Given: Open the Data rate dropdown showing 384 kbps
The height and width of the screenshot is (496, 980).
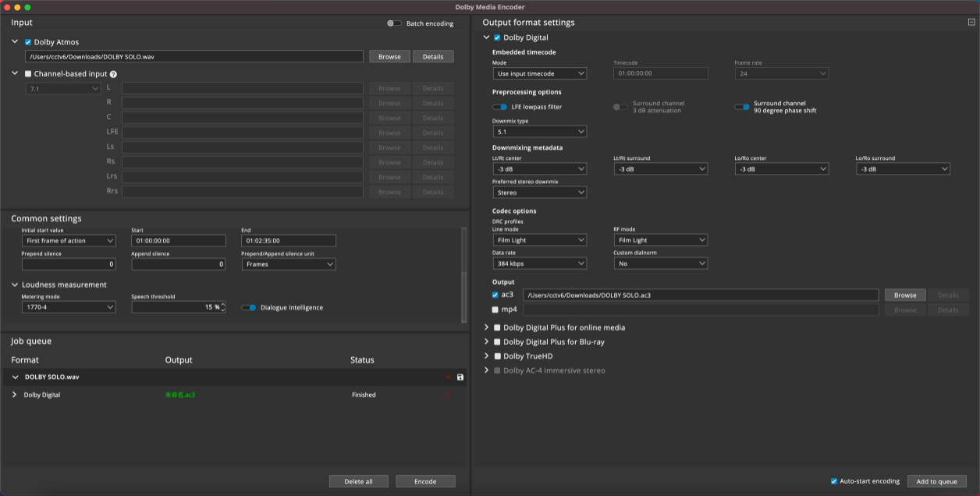Looking at the screenshot, I should (x=539, y=264).
